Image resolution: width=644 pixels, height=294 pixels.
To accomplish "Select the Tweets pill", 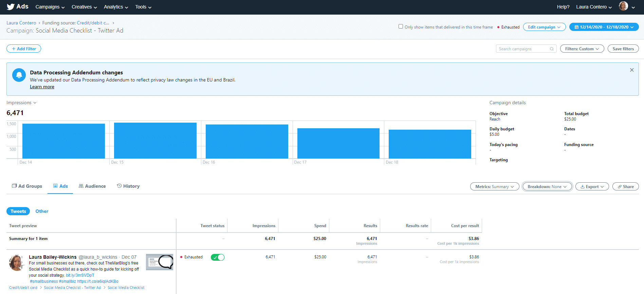I will (18, 211).
